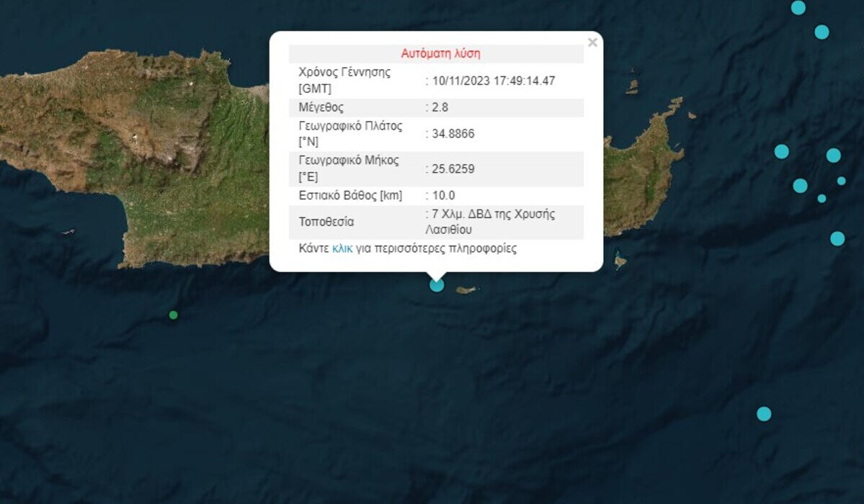The image size is (864, 504).
Task: Click the longitude value '25.6259'
Action: click(453, 169)
